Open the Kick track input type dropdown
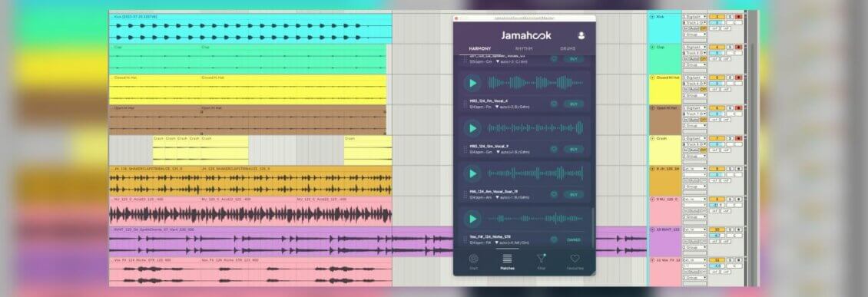 pyautogui.click(x=694, y=17)
